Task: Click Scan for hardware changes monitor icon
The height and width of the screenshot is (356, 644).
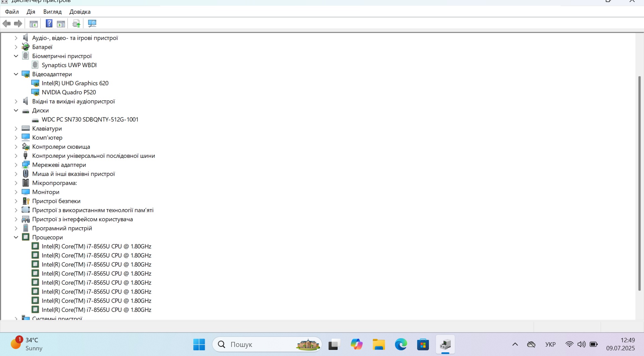Action: (92, 23)
